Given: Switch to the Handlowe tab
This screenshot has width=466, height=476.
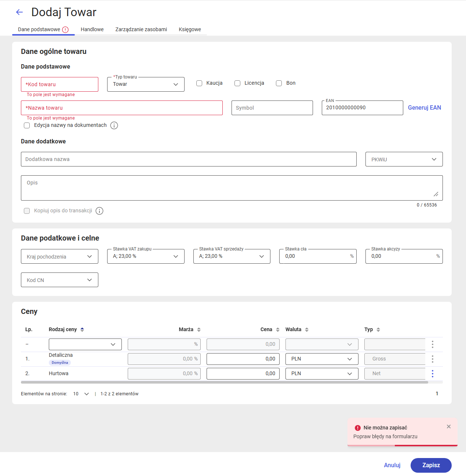Looking at the screenshot, I should click(x=92, y=29).
